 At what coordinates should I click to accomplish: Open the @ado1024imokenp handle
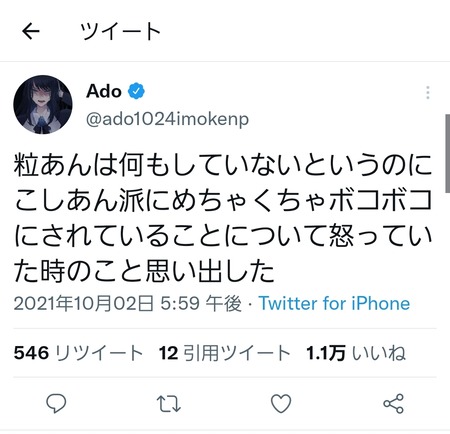(167, 119)
